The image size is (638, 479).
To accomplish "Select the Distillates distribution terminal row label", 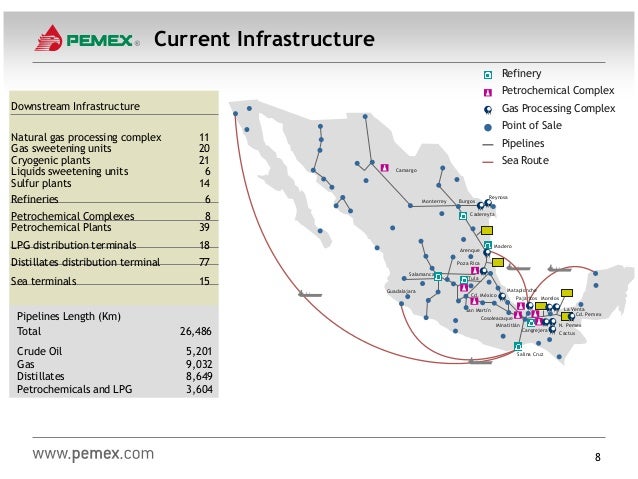I will coord(85,262).
